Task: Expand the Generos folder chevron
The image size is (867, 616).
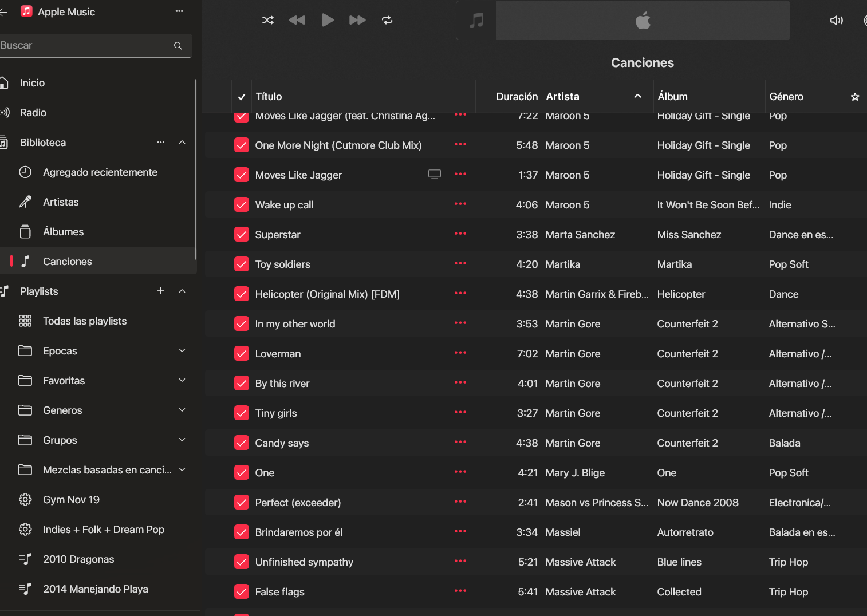Action: 182,410
